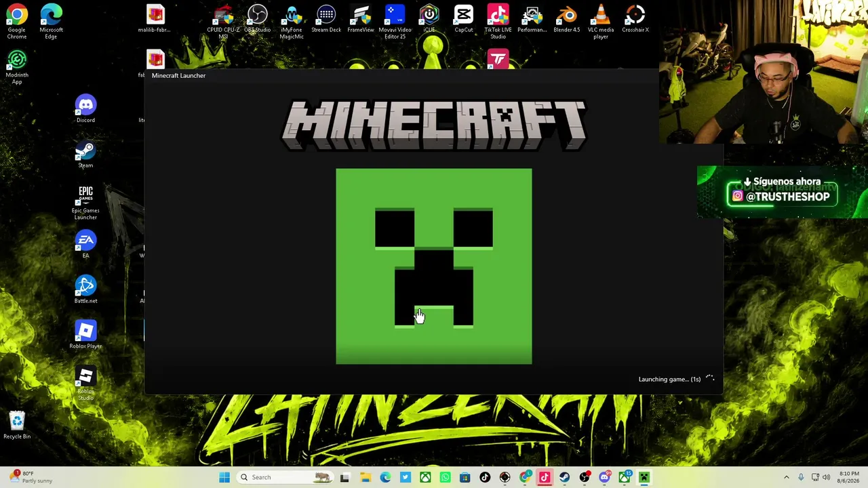Select the Stream Deck desktop shortcut
Image resolution: width=868 pixels, height=488 pixels.
pyautogui.click(x=326, y=18)
